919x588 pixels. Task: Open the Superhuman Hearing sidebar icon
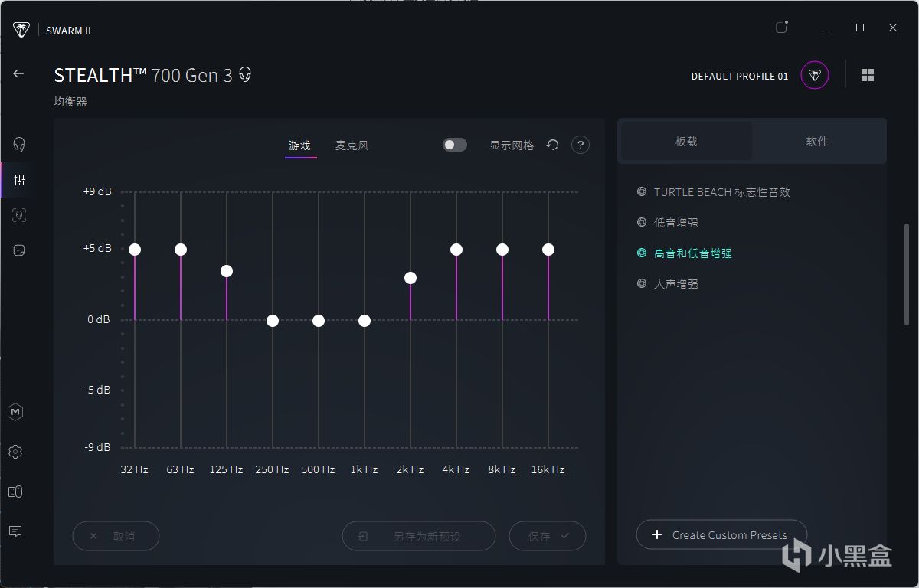(19, 215)
